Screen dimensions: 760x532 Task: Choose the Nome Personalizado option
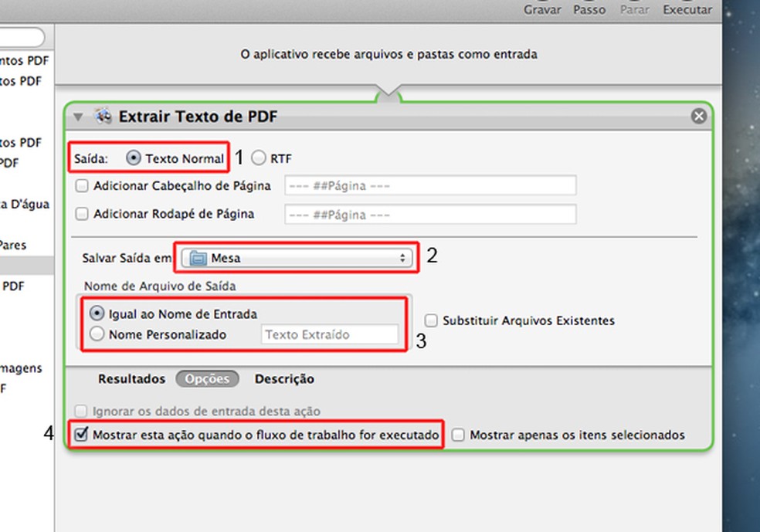[97, 334]
